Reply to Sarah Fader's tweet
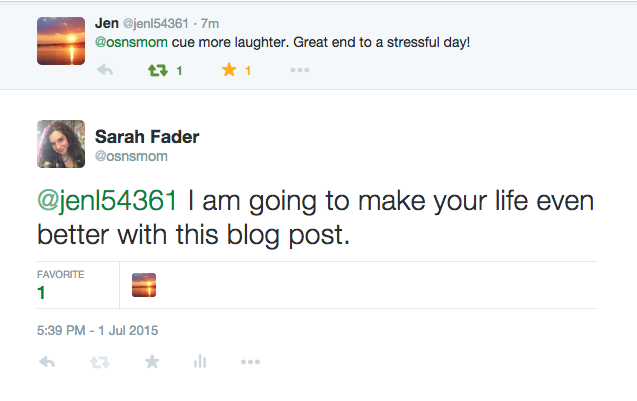Viewport: 637px width, 401px height. pyautogui.click(x=47, y=362)
